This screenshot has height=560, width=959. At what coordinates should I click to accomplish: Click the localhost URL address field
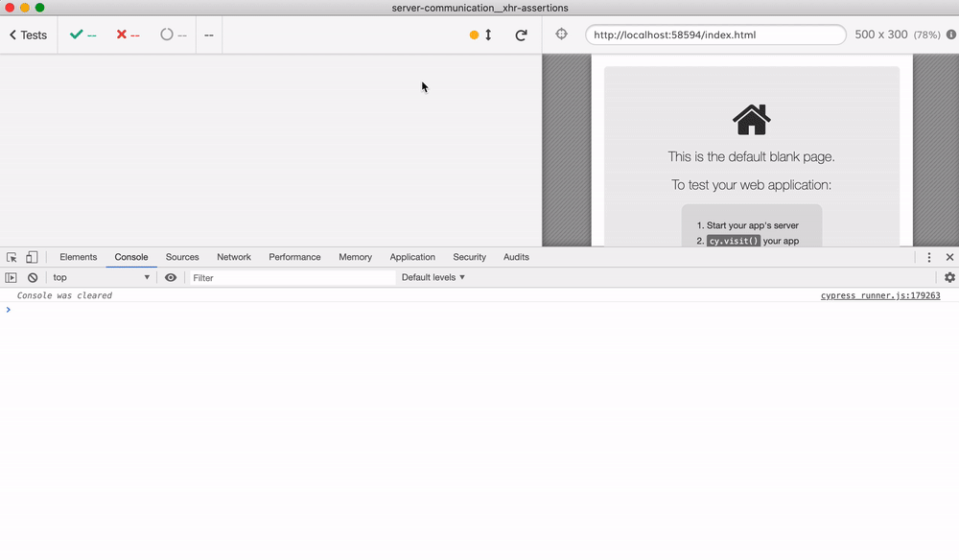coord(714,35)
